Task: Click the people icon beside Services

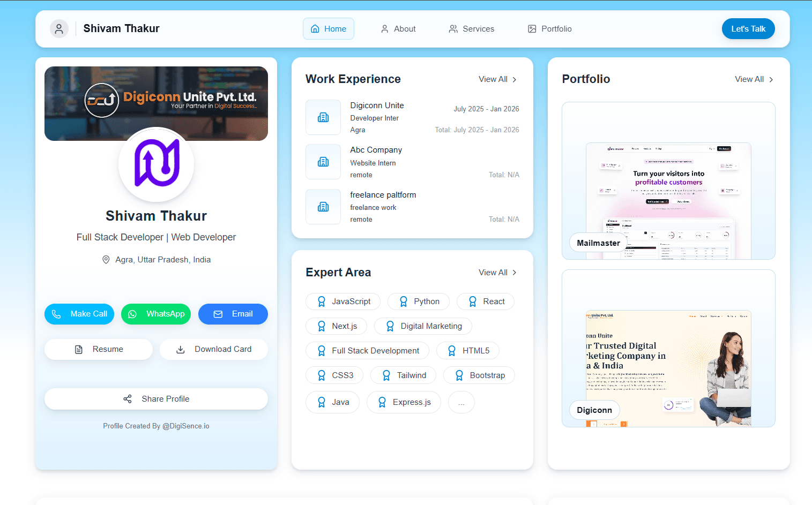Action: (x=453, y=29)
